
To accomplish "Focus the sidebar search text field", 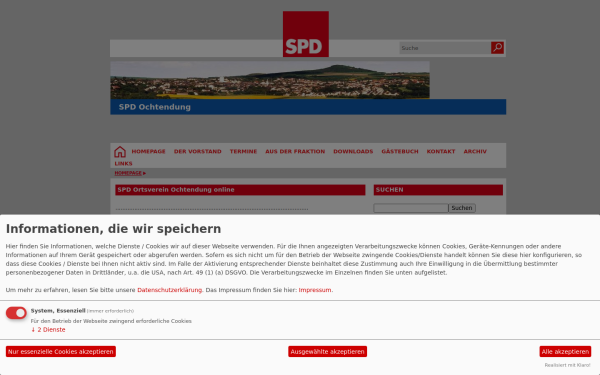I will [411, 208].
